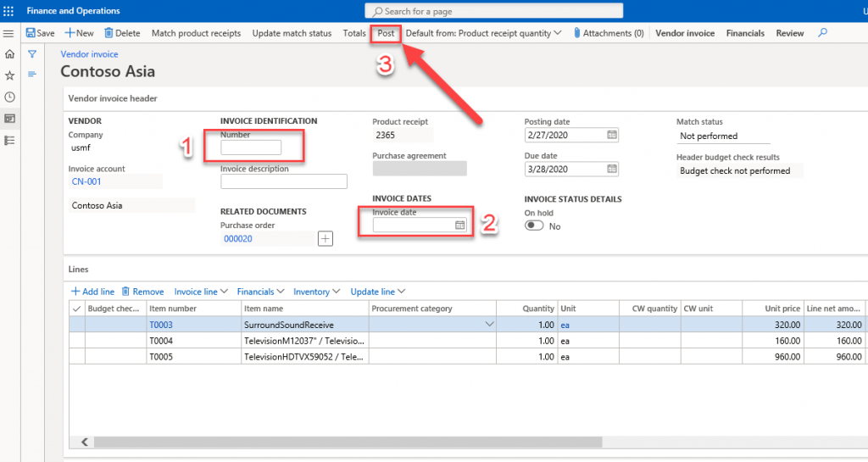Viewport: 868px width, 462px height.
Task: Select all lines with header checkmark
Action: coord(77,309)
